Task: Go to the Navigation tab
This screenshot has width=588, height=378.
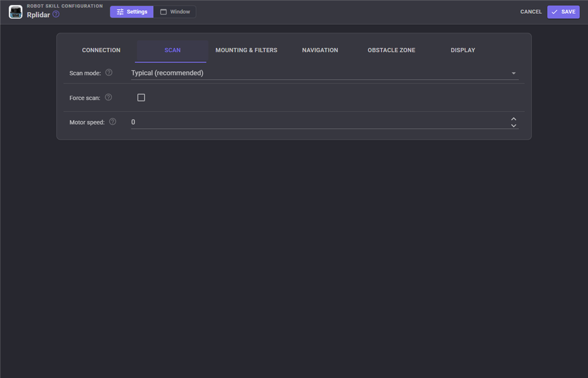Action: click(320, 50)
